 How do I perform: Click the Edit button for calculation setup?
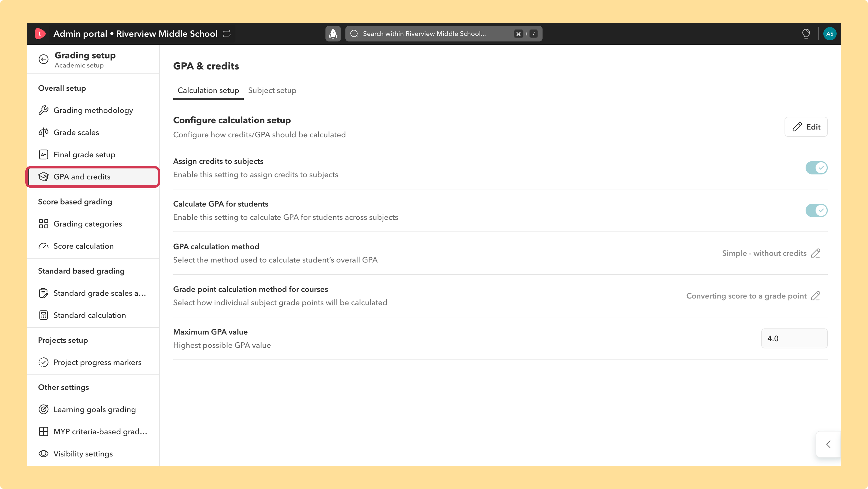[806, 127]
